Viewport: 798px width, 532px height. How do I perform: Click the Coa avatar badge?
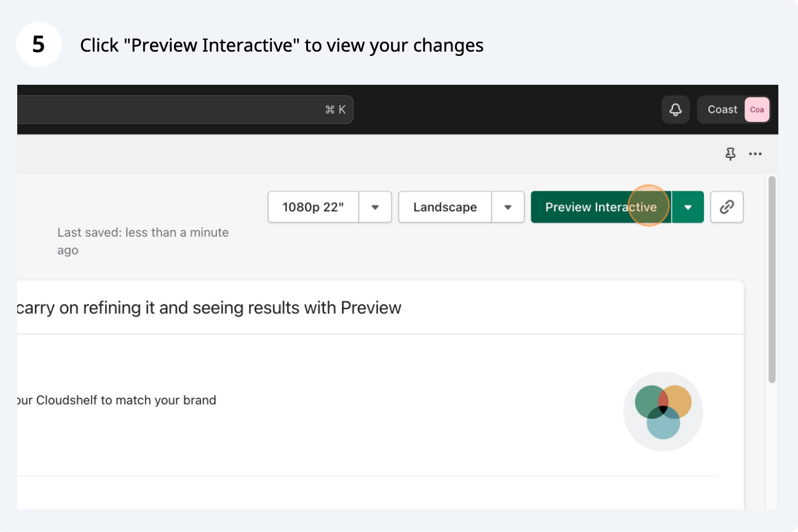click(x=757, y=109)
